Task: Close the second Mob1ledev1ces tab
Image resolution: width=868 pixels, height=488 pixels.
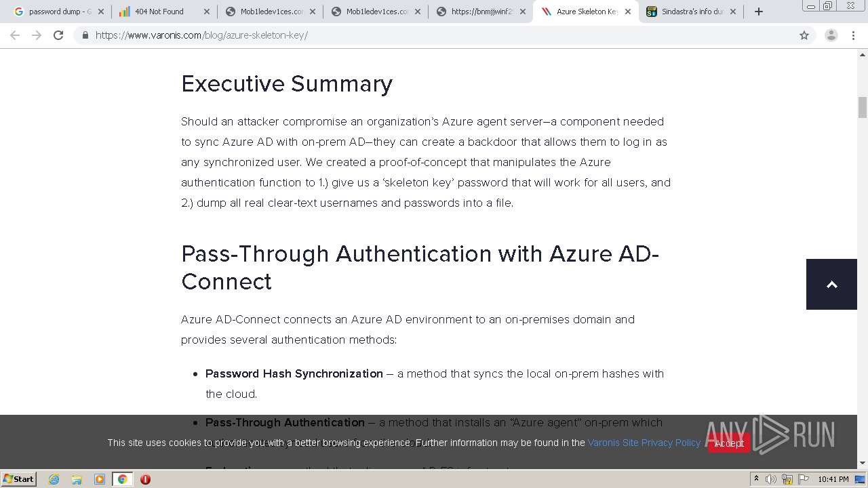Action: tap(417, 12)
